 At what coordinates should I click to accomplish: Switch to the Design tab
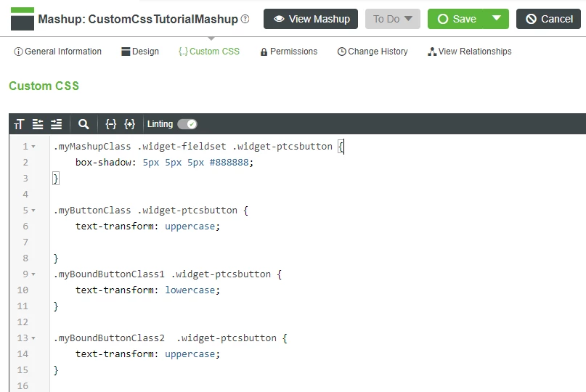[x=140, y=52]
